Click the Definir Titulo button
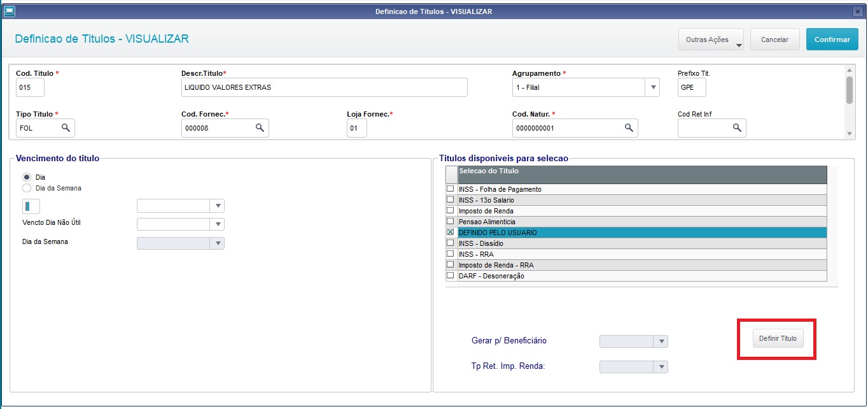868x409 pixels. (778, 339)
